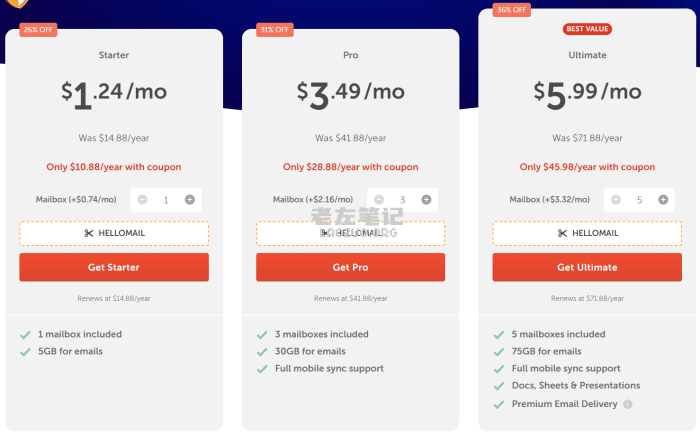The height and width of the screenshot is (435, 700).
Task: Copy HELLOMAIL coupon in Ultimate plan
Action: (x=587, y=233)
